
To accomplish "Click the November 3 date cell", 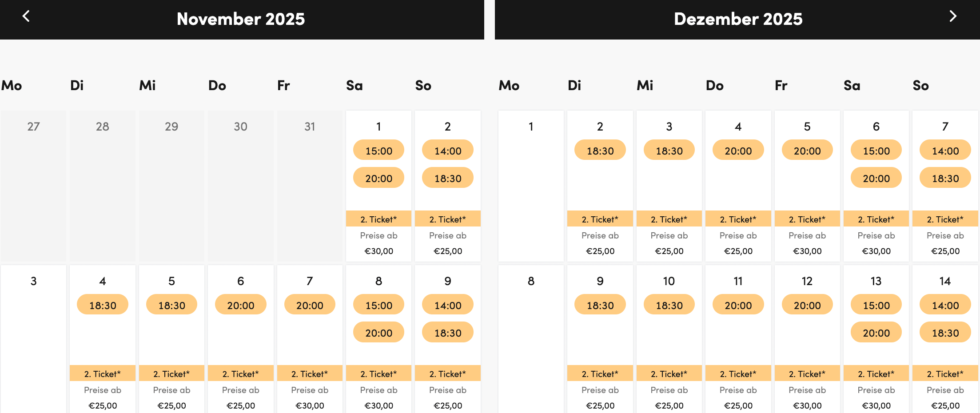I will [33, 338].
